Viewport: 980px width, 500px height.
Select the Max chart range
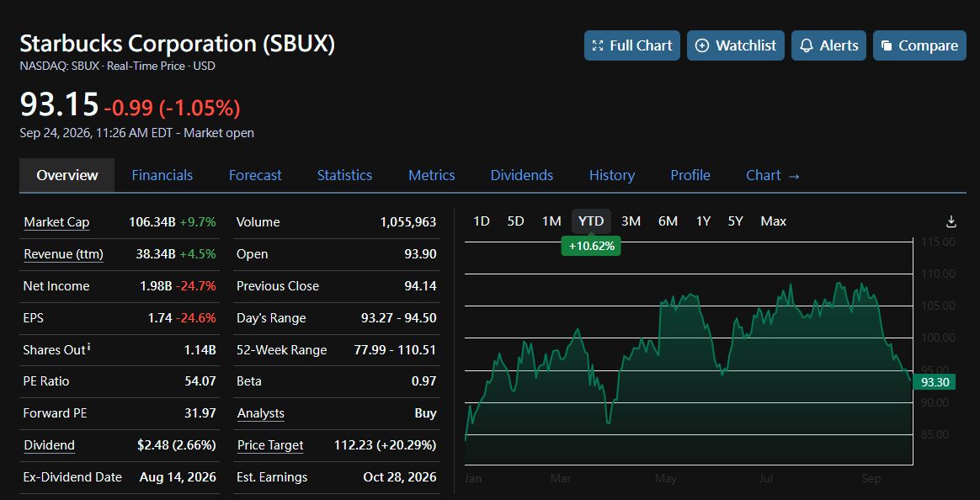[774, 221]
